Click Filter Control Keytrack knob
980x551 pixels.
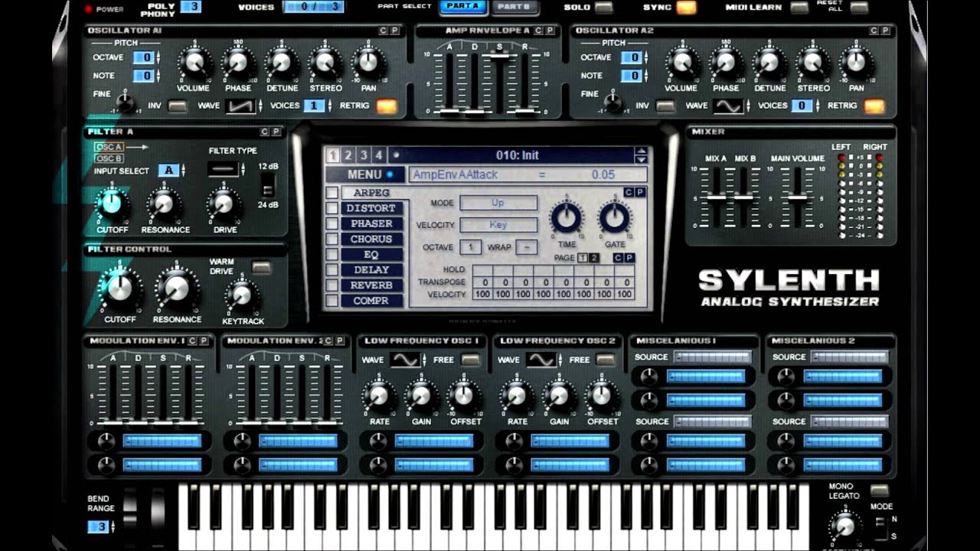tap(242, 295)
